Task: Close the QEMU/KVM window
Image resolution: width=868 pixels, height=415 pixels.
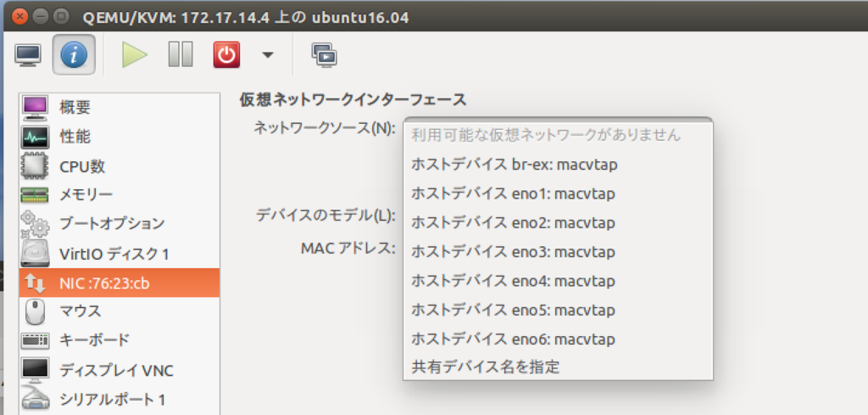Action: coord(20,16)
